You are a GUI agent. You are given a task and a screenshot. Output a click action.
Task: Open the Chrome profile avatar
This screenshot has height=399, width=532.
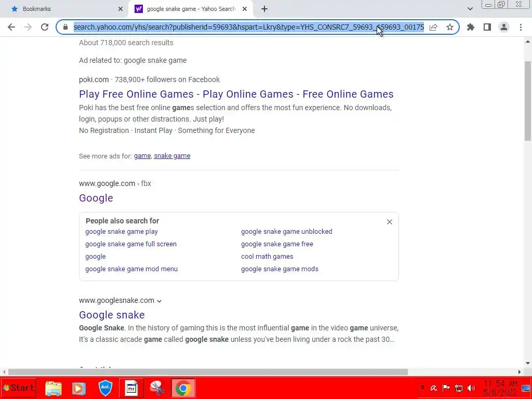(x=504, y=27)
